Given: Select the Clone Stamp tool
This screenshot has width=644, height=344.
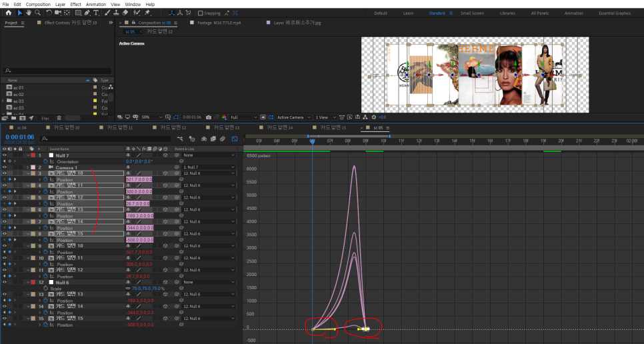Looking at the screenshot, I should click(x=116, y=13).
